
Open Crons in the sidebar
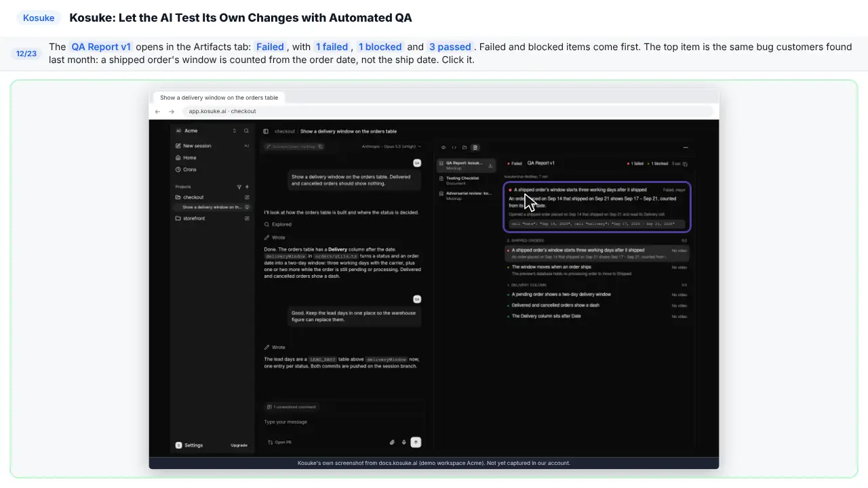click(212, 169)
